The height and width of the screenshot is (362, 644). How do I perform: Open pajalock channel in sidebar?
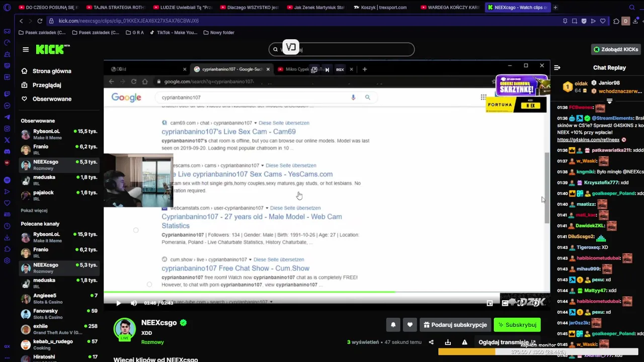pyautogui.click(x=59, y=196)
